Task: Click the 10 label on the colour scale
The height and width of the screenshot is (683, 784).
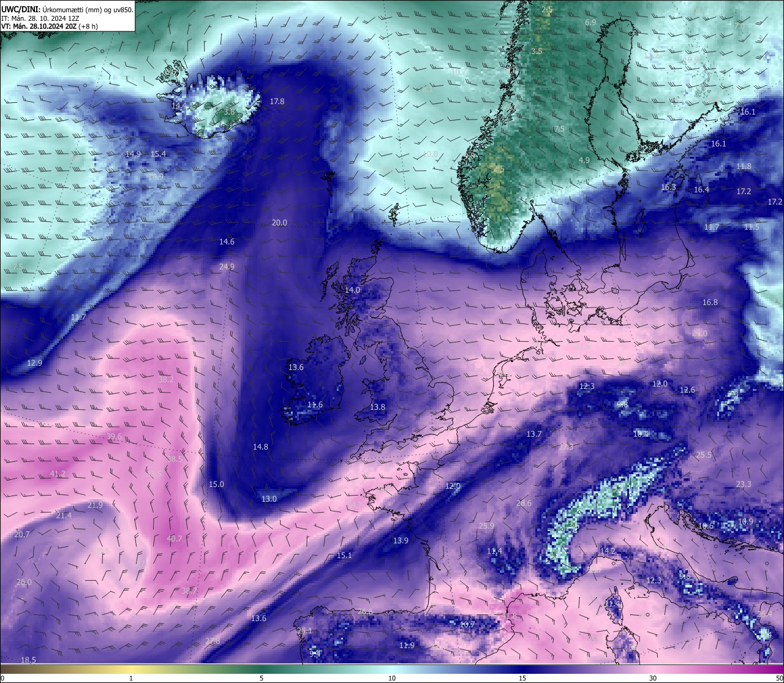Action: coord(392,678)
